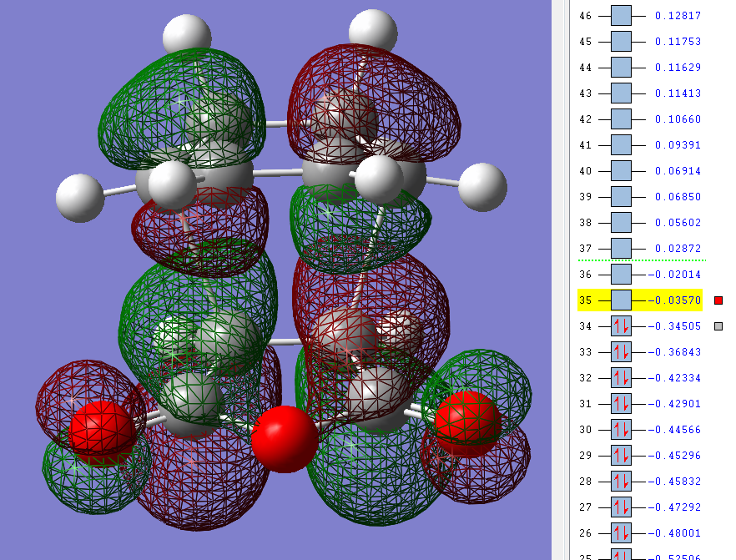Select orbital 38 occupancy box
This screenshot has width=736, height=560.
(621, 222)
